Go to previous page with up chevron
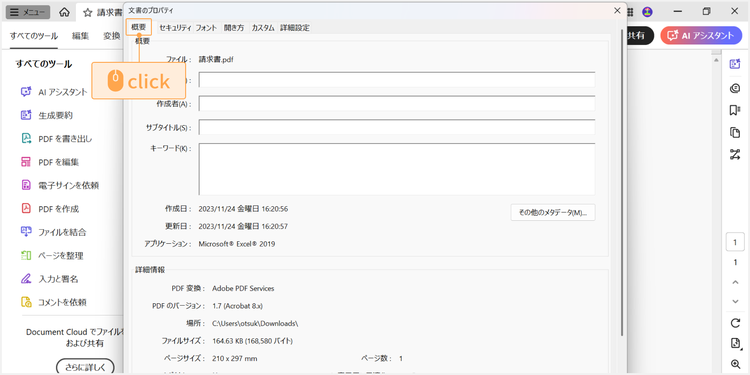The image size is (750, 375). tap(736, 283)
